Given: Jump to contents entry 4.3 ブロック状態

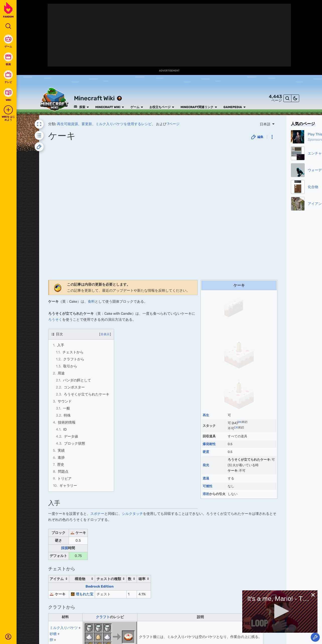Looking at the screenshot, I should point(70,443).
